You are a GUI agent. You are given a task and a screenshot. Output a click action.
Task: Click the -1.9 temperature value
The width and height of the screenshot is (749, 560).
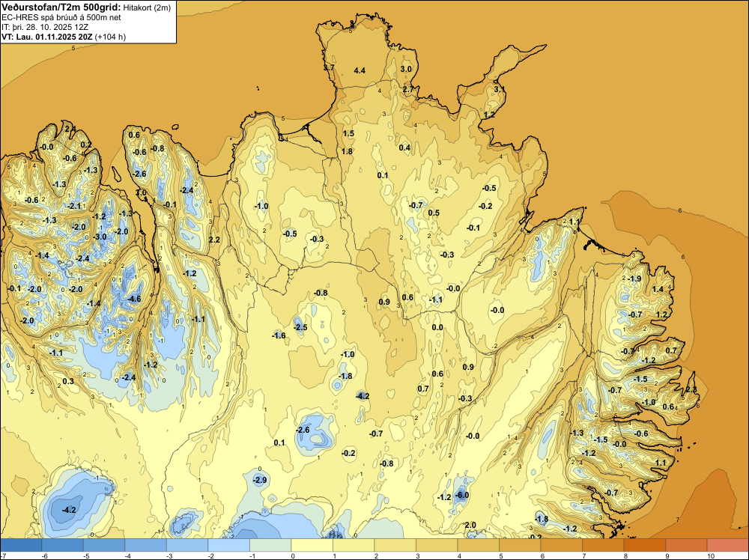coord(634,279)
